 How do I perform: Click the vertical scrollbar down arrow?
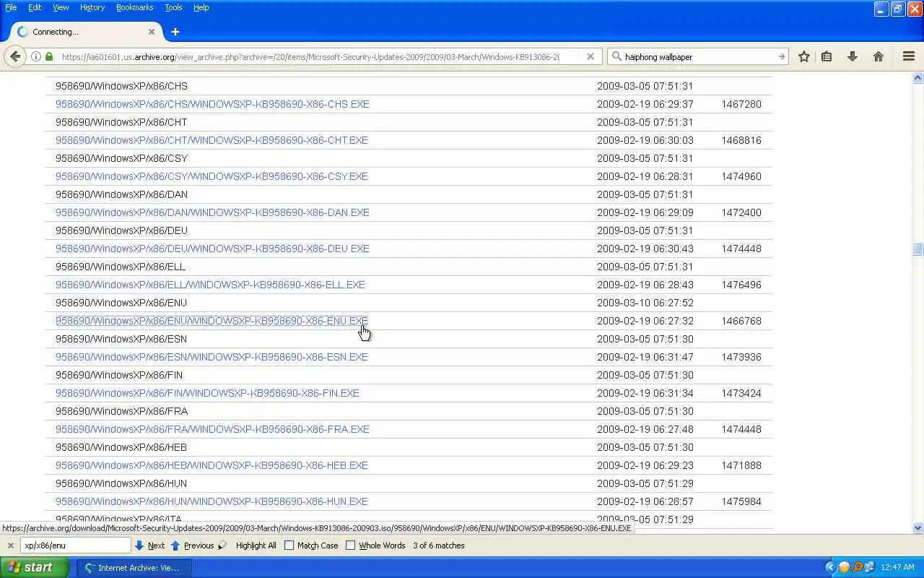tap(918, 528)
